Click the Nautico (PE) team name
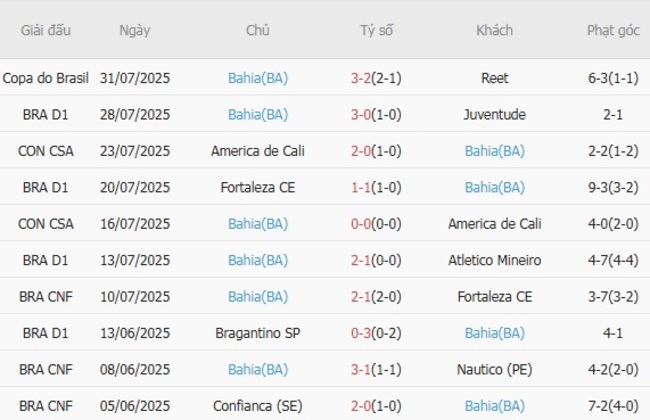Viewport: 650px width, 420px height. 494,370
